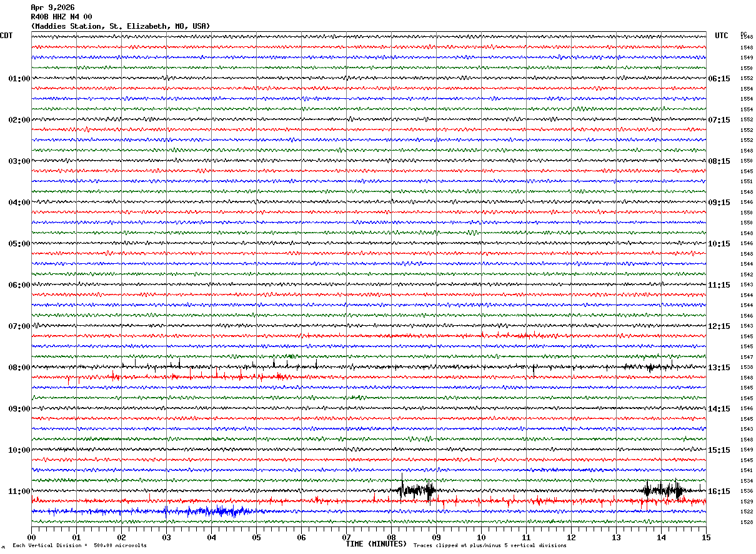Click the CDT time zone heading
Screen dimensions: 756x554
(x=6, y=36)
